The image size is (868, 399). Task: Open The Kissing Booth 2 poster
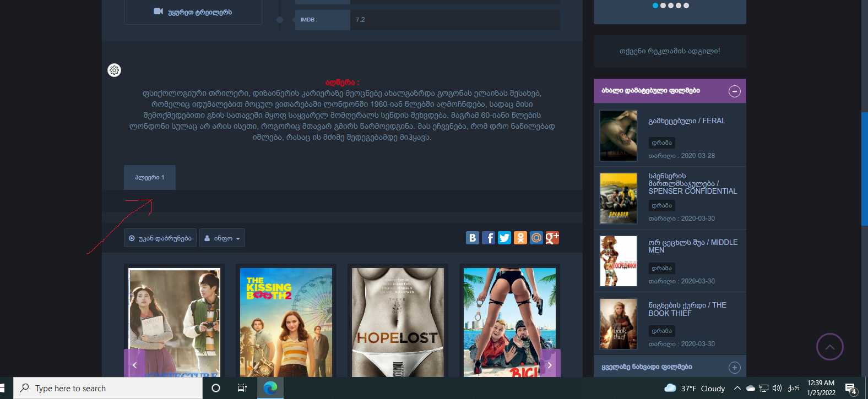(x=286, y=323)
